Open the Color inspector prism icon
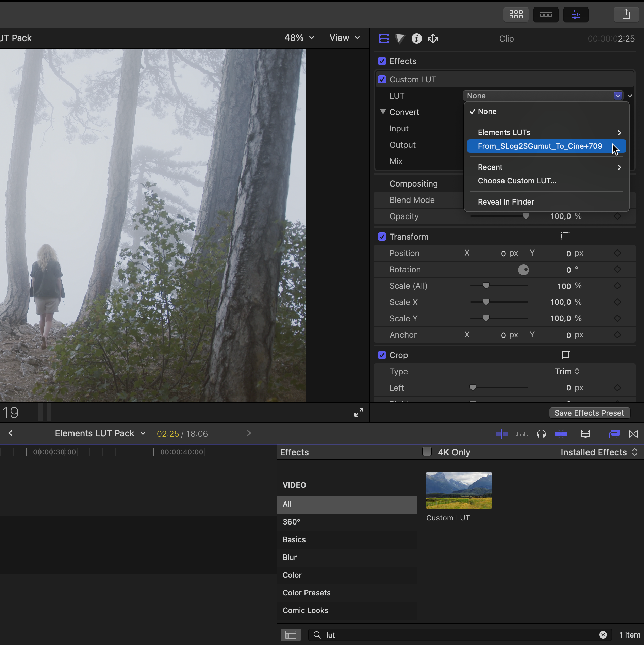Image resolution: width=644 pixels, height=645 pixels. (x=400, y=38)
